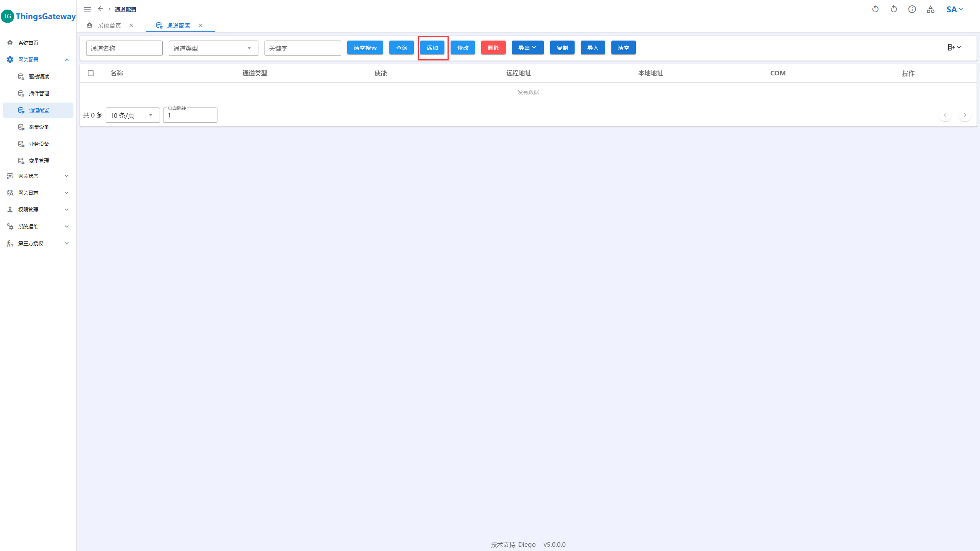The width and height of the screenshot is (980, 551).
Task: Close the 通道配置 tab
Action: tap(201, 25)
